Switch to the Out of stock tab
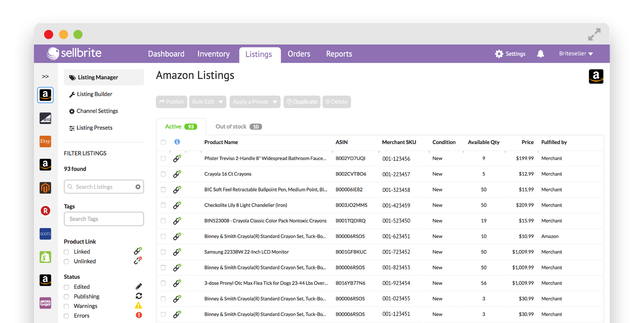The image size is (644, 323). tap(238, 127)
